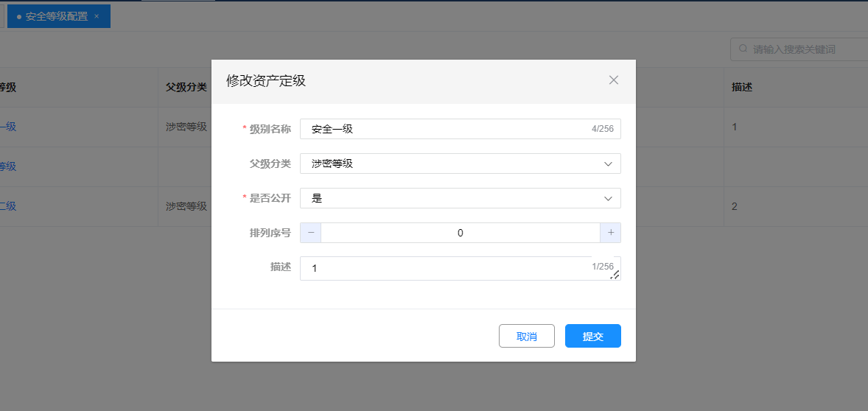The width and height of the screenshot is (868, 411).
Task: Click the 父级分类 column header
Action: [x=186, y=87]
